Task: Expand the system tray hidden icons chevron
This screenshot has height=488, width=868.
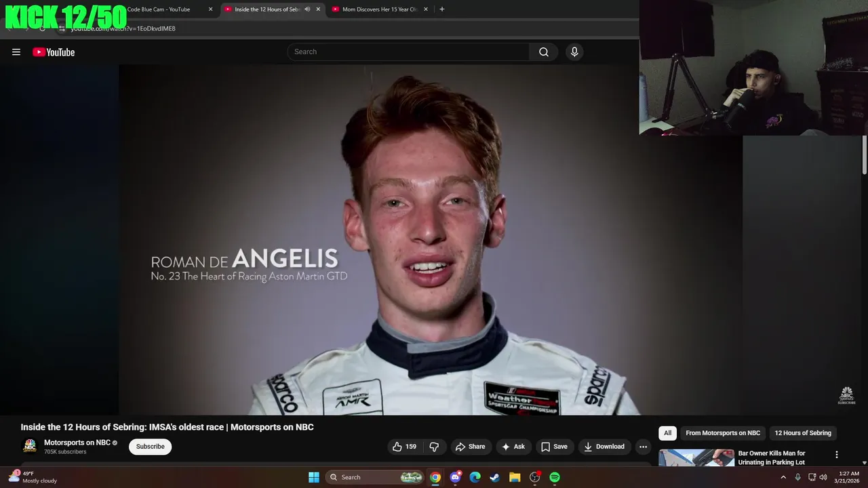Action: pyautogui.click(x=783, y=477)
